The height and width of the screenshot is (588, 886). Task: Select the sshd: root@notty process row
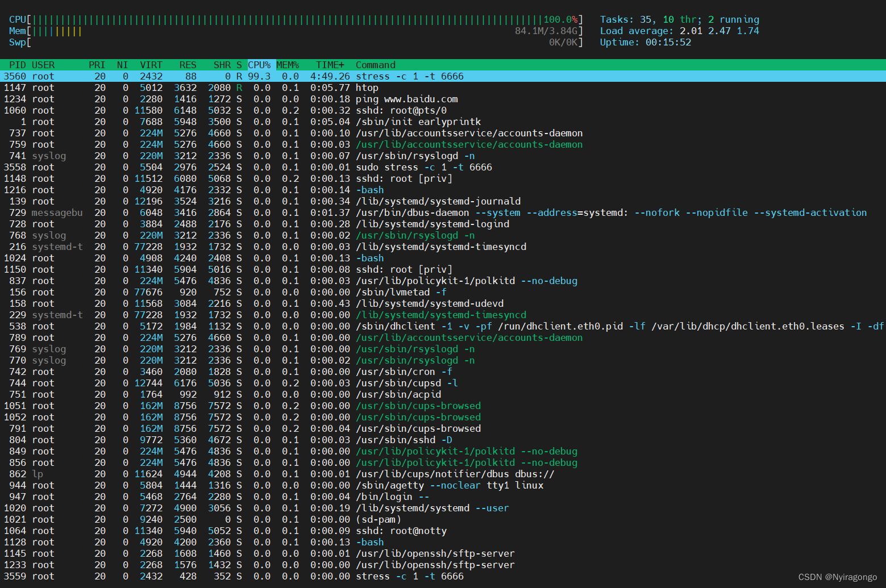point(443,531)
